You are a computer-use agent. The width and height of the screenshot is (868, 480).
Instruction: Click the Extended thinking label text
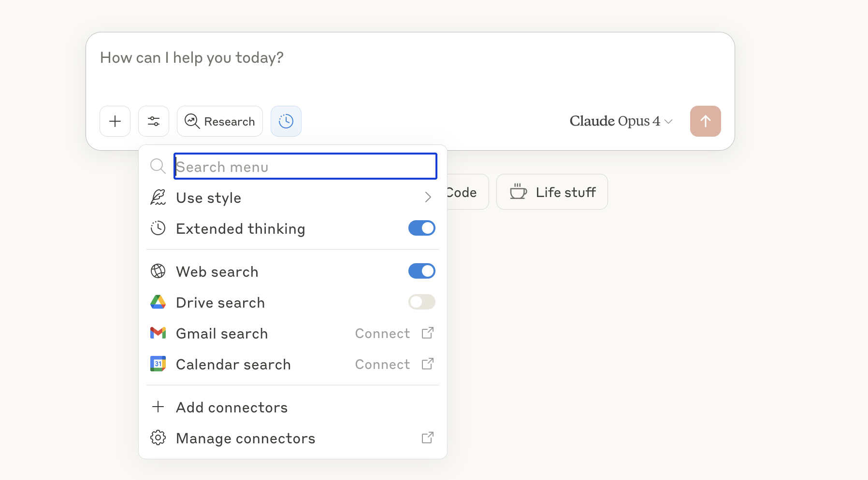(241, 229)
